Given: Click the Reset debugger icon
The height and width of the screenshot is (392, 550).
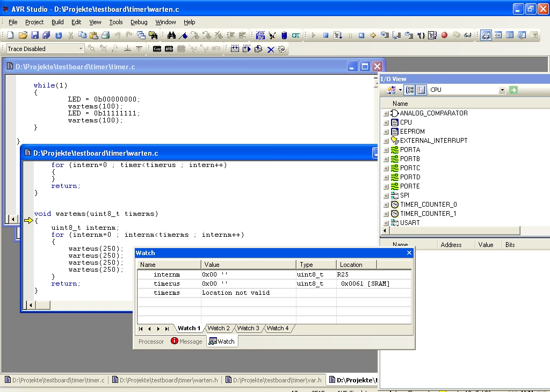Looking at the screenshot, I should pos(361,35).
